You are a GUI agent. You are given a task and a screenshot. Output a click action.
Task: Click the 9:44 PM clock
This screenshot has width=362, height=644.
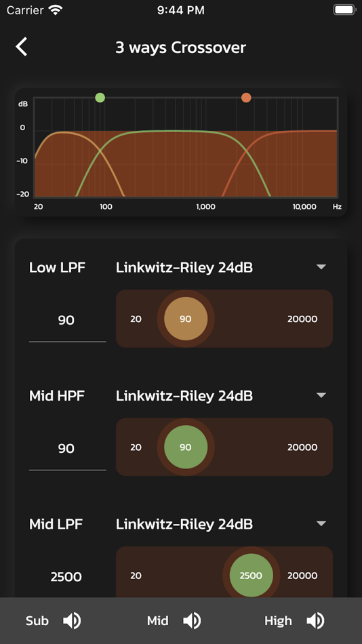click(x=181, y=10)
